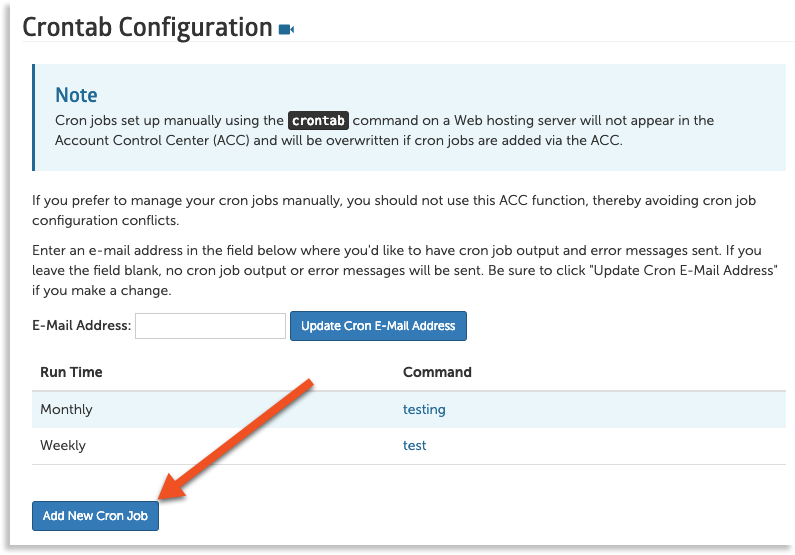Click the Run Time column header
This screenshot has width=795, height=555.
click(x=71, y=372)
